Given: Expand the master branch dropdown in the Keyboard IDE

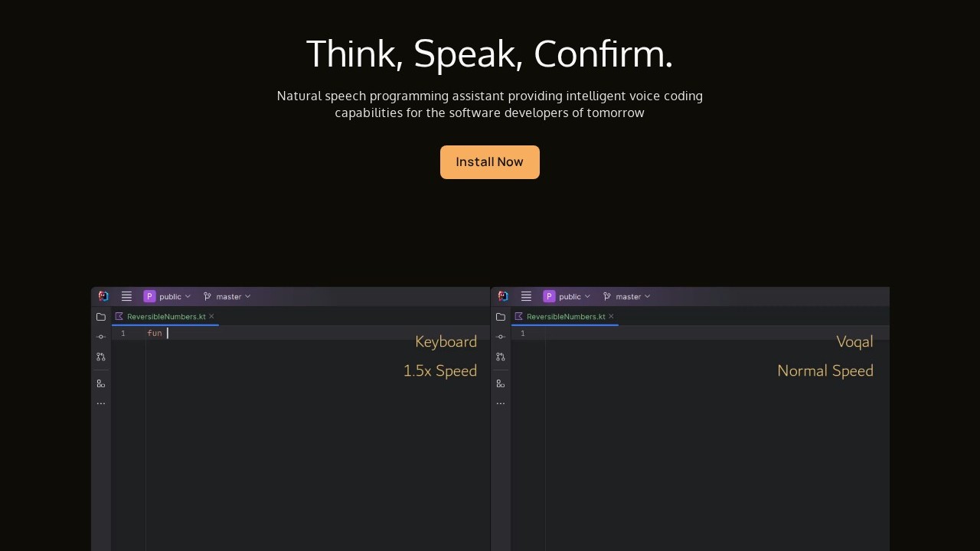Looking at the screenshot, I should [227, 297].
